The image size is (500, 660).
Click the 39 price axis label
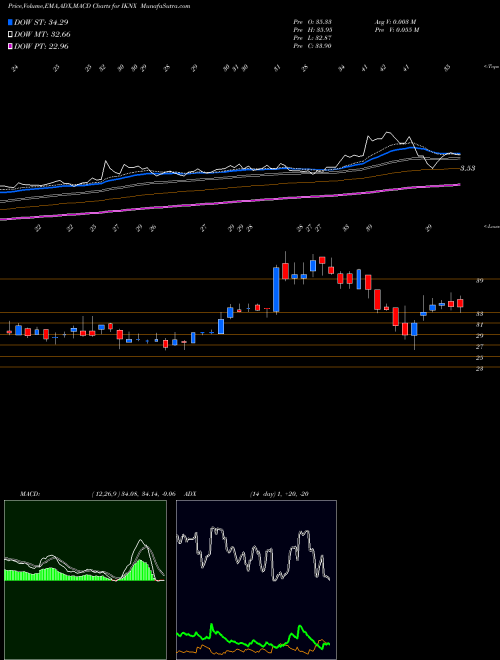pyautogui.click(x=480, y=281)
